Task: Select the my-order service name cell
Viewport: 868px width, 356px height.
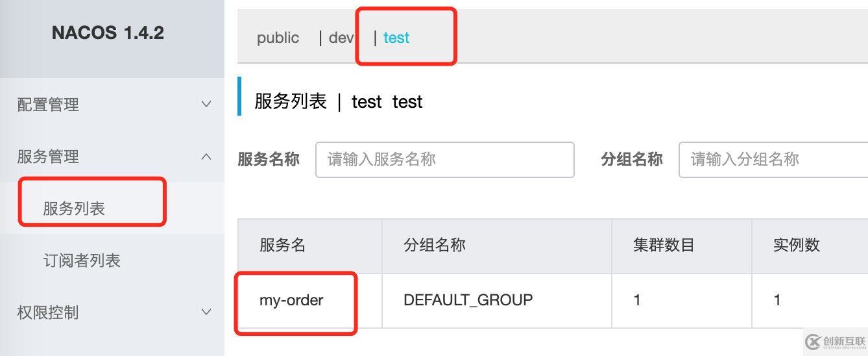Action: click(x=291, y=300)
